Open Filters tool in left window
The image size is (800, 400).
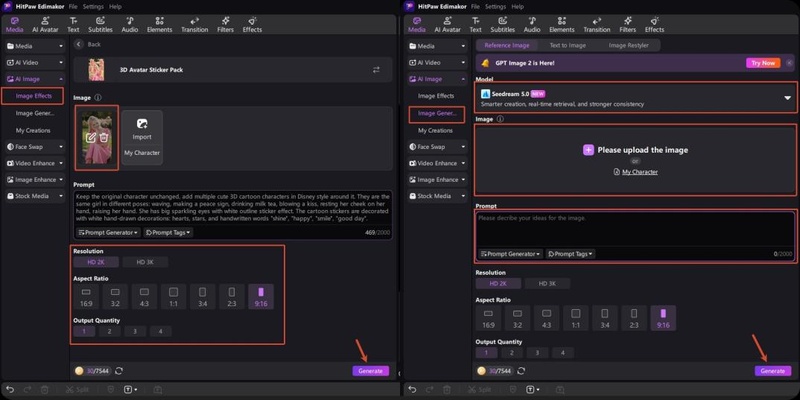[225, 24]
